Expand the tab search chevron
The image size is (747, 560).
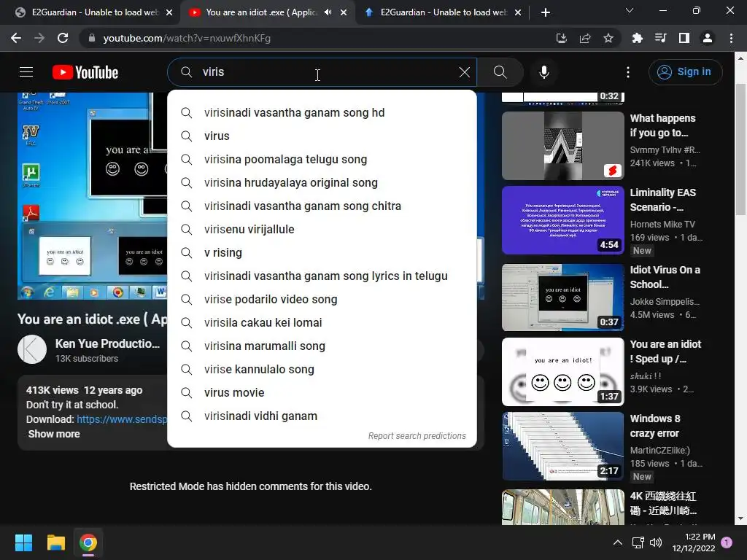(630, 10)
